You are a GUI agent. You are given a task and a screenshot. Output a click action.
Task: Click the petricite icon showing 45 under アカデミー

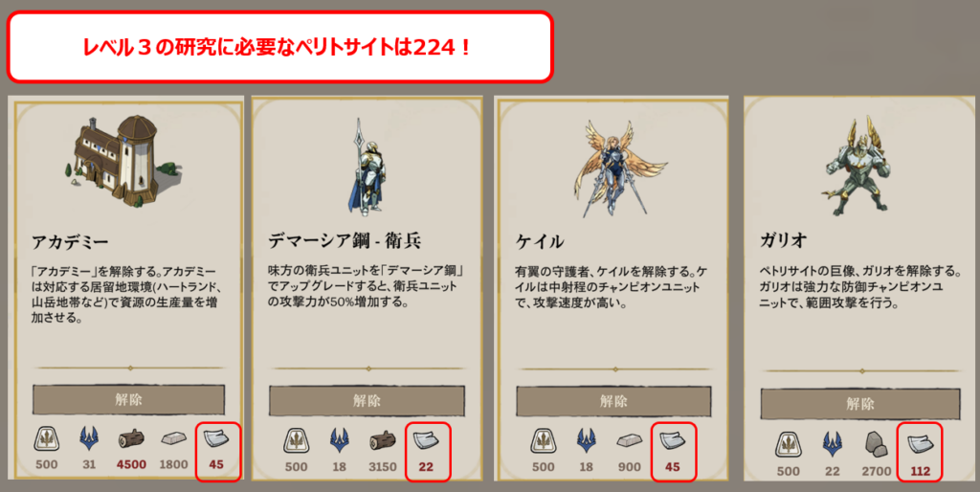tap(216, 438)
